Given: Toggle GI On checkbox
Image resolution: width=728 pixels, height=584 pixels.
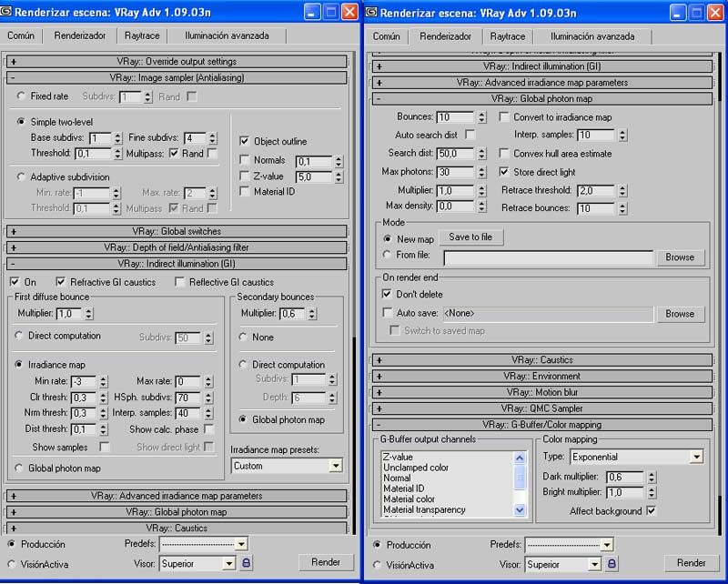Looking at the screenshot, I should point(15,281).
